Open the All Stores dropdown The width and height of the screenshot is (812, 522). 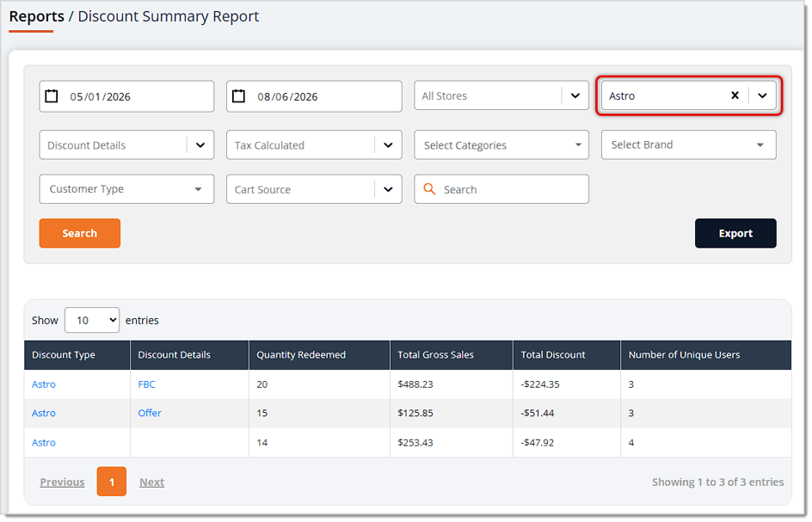(501, 95)
